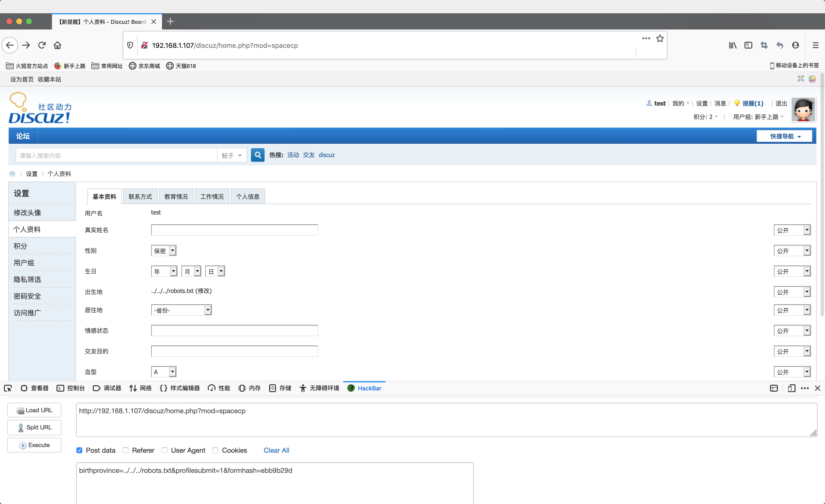The width and height of the screenshot is (825, 504).
Task: Click the Load URL button
Action: (34, 410)
